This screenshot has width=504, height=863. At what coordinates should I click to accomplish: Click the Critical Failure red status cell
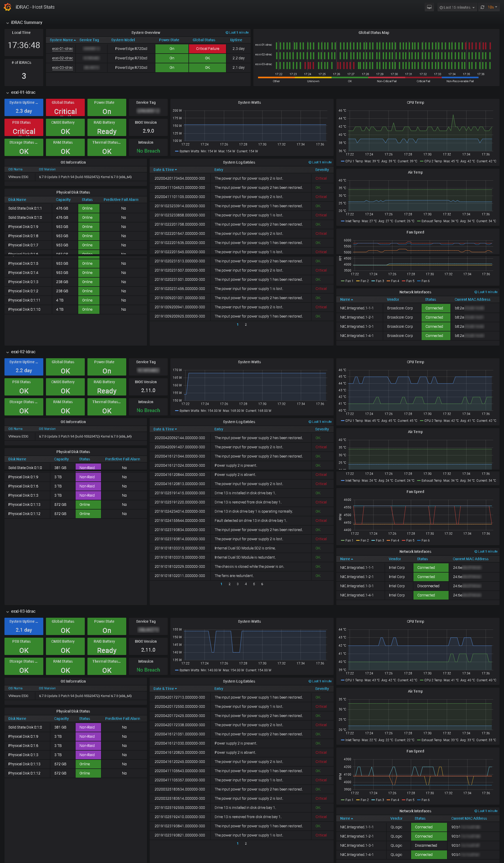click(x=207, y=49)
